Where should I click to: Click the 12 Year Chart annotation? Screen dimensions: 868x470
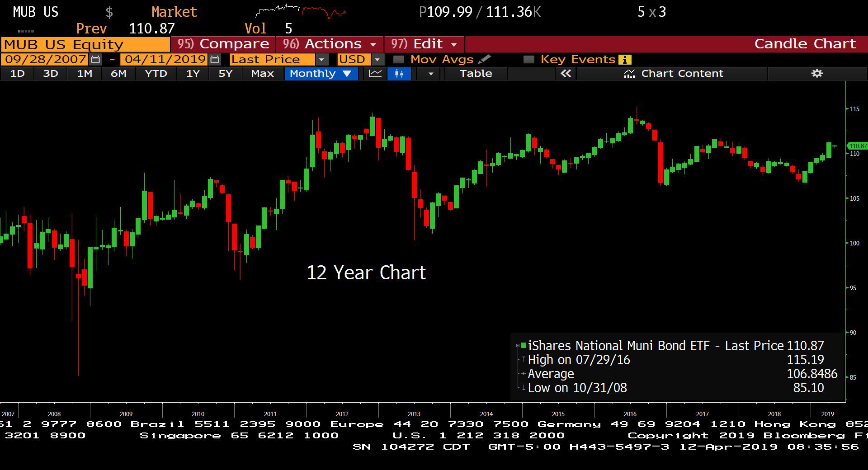pos(366,273)
